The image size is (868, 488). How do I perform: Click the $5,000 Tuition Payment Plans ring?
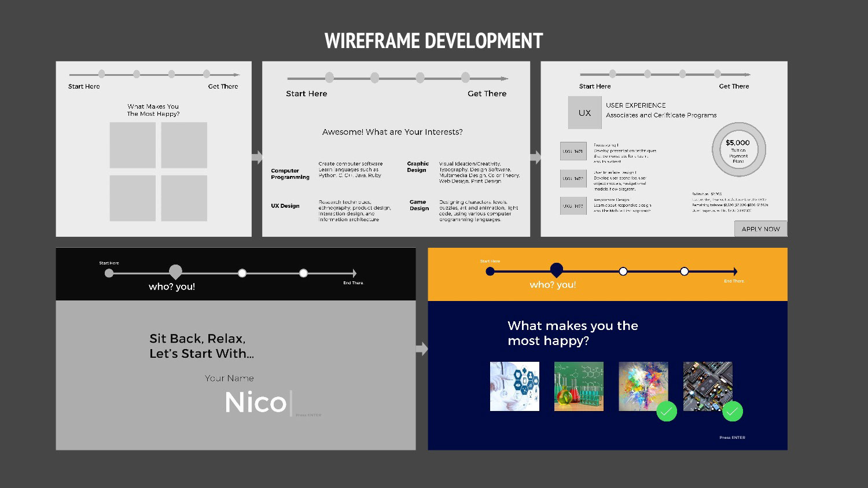(738, 150)
